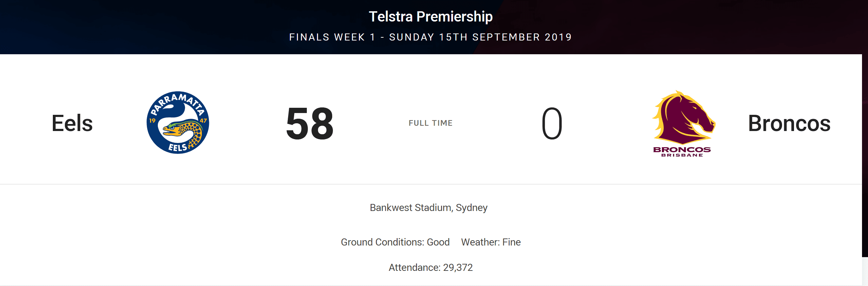Screen dimensions: 868x286
Task: Select the Eels team name
Action: (72, 123)
